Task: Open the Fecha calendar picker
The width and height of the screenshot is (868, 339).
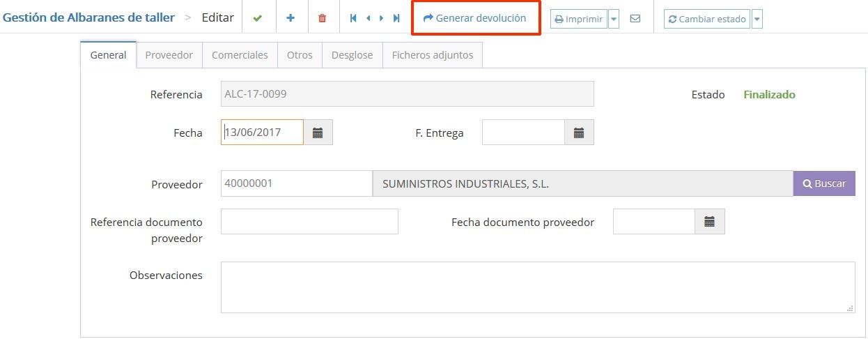Action: pos(318,133)
